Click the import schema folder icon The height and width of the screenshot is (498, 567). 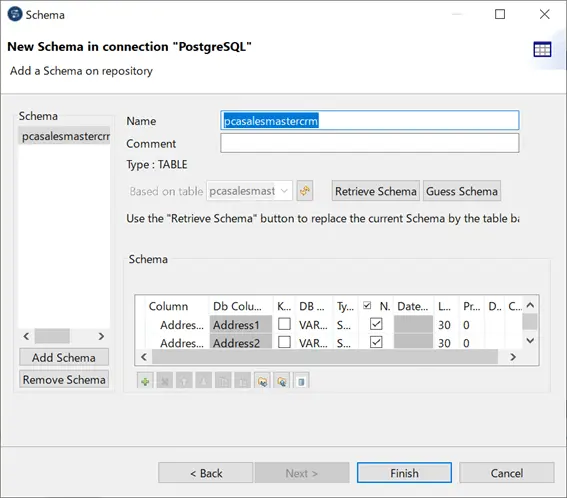coord(263,381)
